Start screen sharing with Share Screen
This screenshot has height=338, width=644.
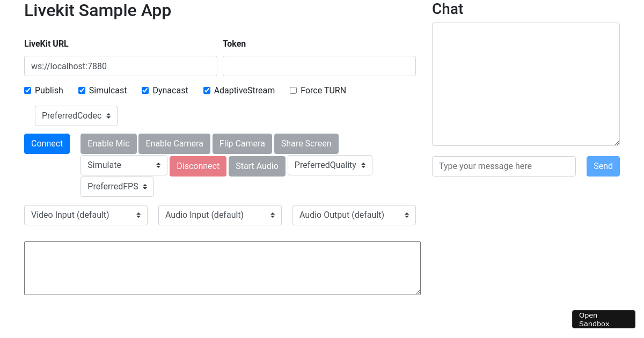[x=306, y=143]
